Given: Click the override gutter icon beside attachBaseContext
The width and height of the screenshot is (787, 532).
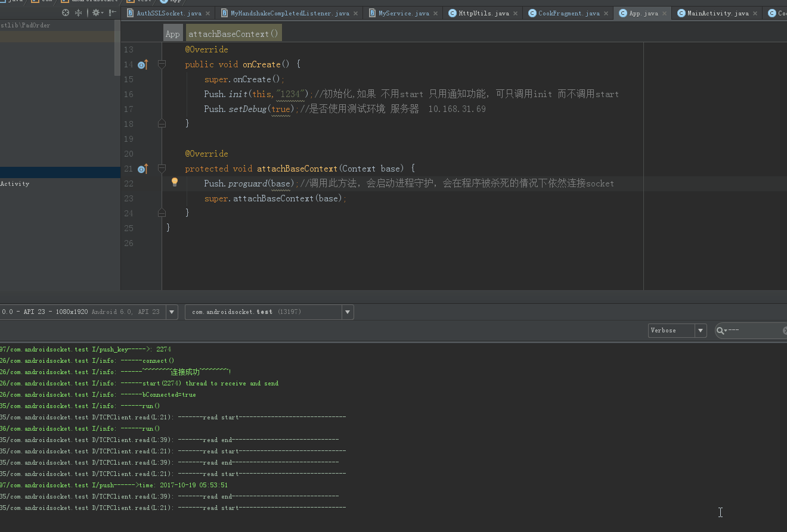Looking at the screenshot, I should pyautogui.click(x=142, y=169).
